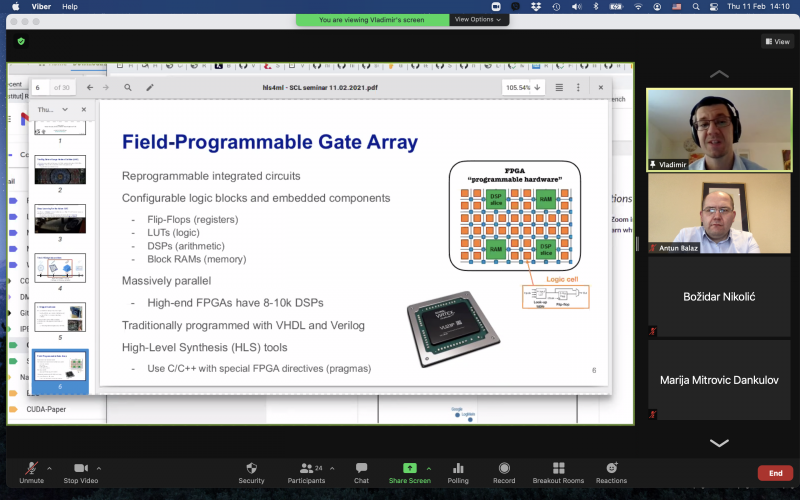Click the red End meeting button
800x500 pixels.
[x=776, y=473]
